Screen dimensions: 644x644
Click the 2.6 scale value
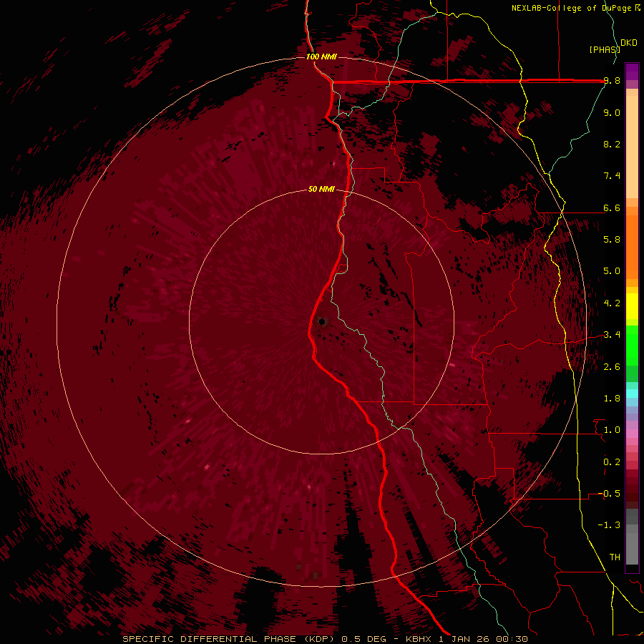pos(612,366)
